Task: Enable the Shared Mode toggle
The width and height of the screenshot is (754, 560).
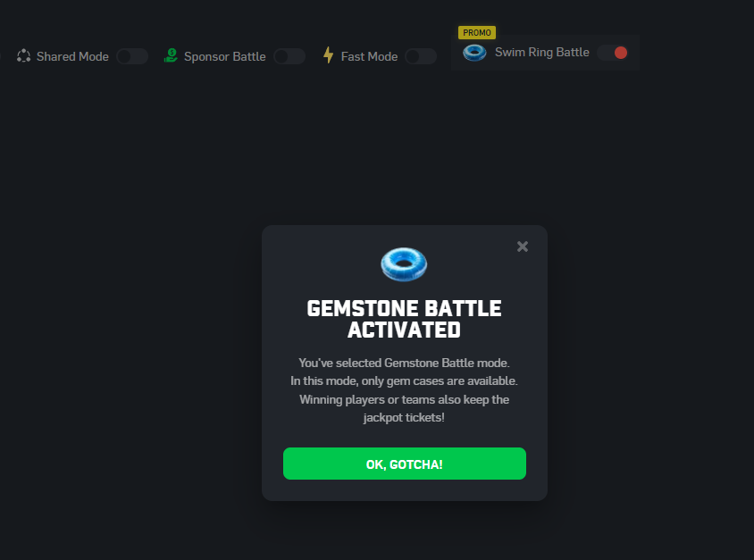Action: click(132, 56)
